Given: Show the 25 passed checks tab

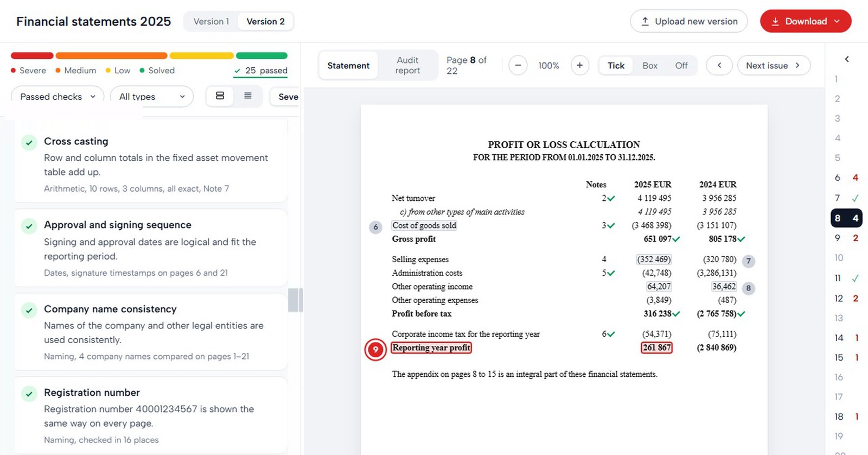Looking at the screenshot, I should 260,71.
